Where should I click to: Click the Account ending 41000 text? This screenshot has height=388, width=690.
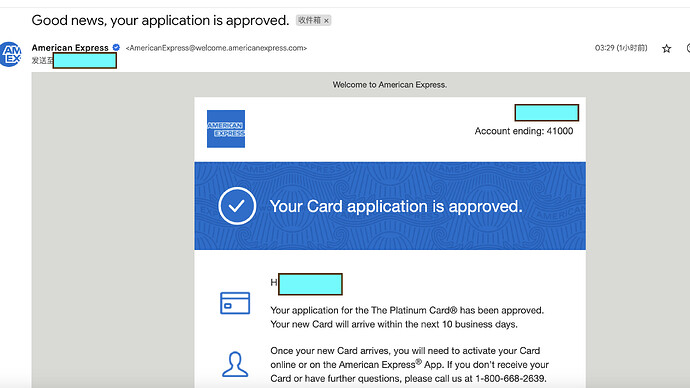click(524, 131)
